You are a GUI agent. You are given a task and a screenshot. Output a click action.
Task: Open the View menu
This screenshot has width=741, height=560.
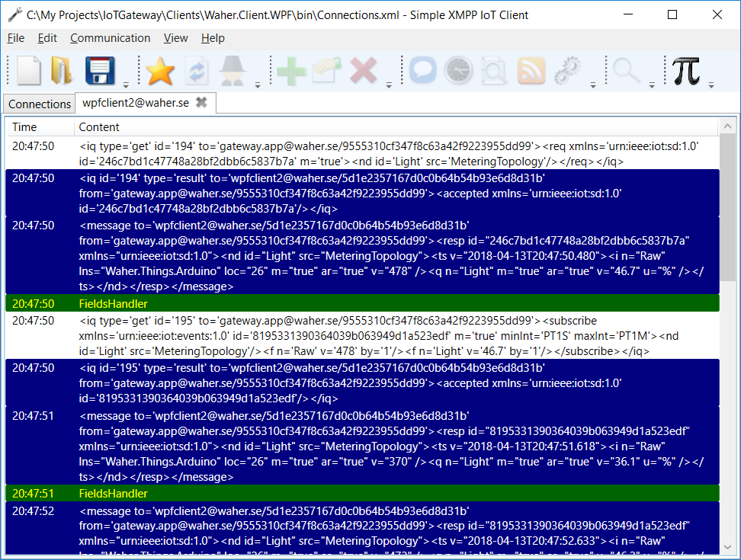click(175, 38)
